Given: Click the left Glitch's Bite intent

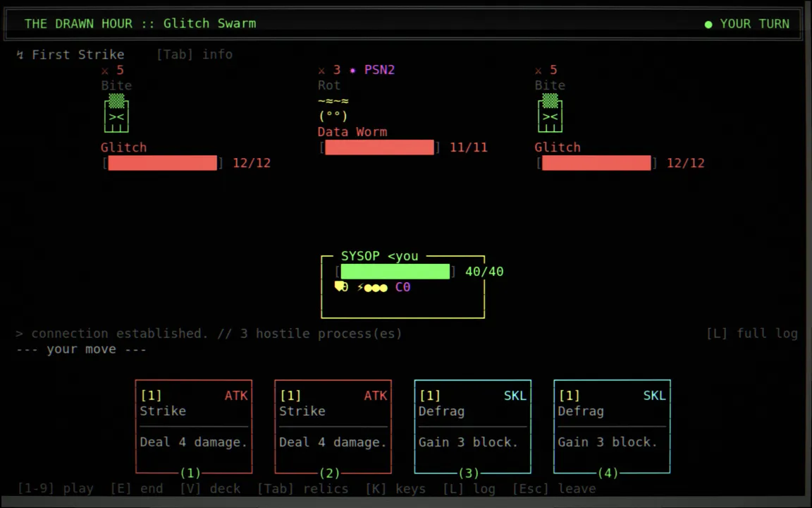Looking at the screenshot, I should [116, 85].
